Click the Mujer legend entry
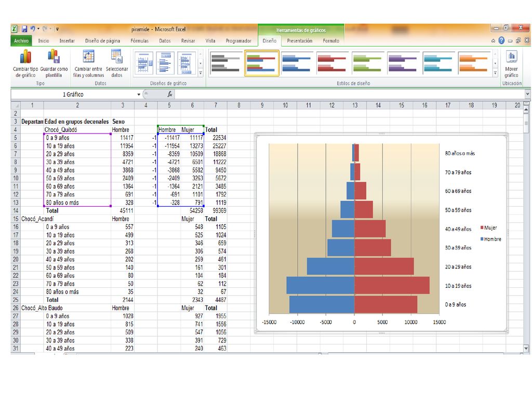Viewport: 532px width, 399px height. pyautogui.click(x=488, y=228)
